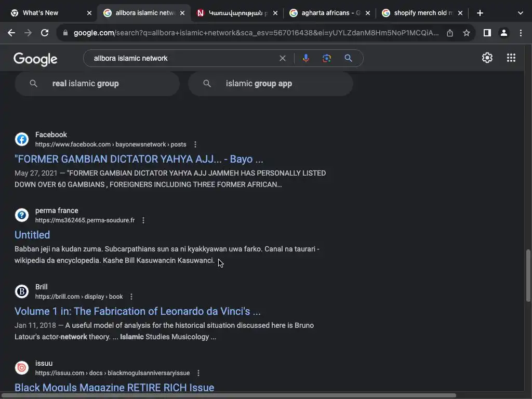The image size is (532, 399).
Task: Click the vertical page scrollbar thumb
Action: (528, 275)
